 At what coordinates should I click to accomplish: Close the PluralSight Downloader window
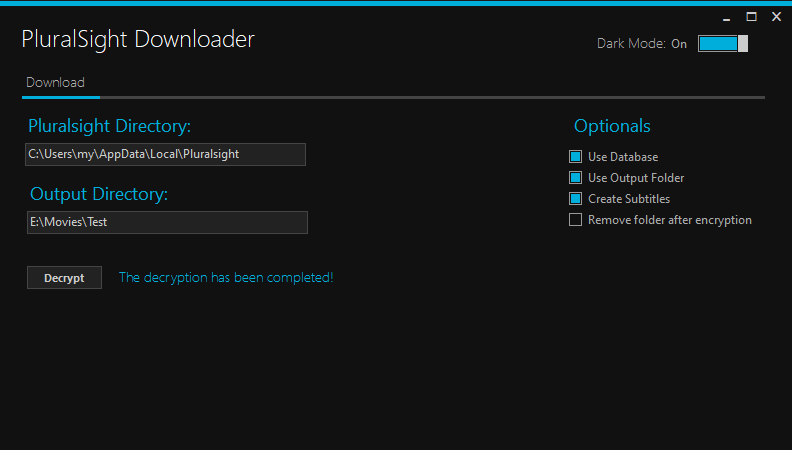pos(777,17)
